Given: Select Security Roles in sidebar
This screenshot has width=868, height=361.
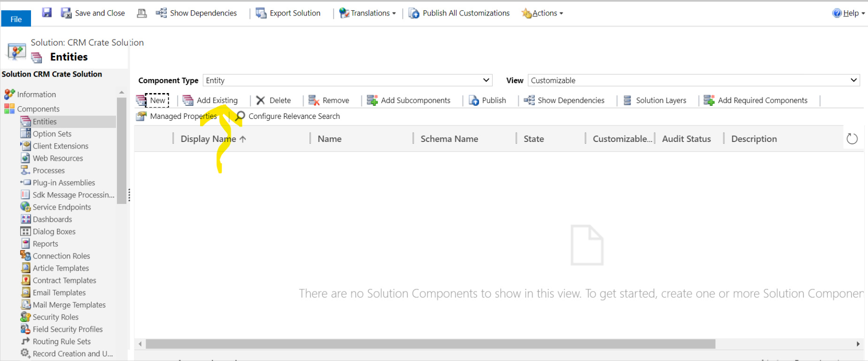Looking at the screenshot, I should click(x=55, y=317).
